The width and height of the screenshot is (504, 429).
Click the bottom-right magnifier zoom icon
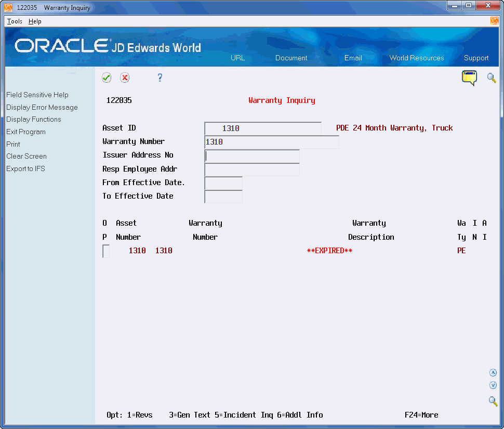(x=493, y=401)
